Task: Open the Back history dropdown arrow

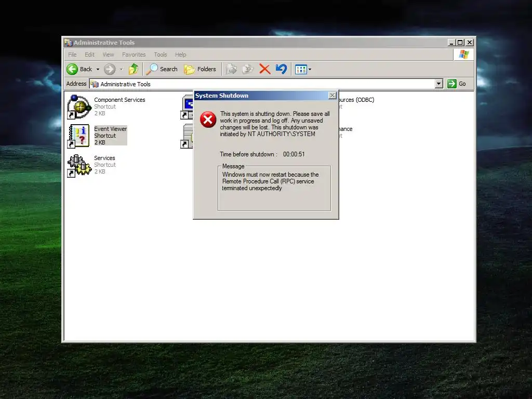Action: coord(98,69)
